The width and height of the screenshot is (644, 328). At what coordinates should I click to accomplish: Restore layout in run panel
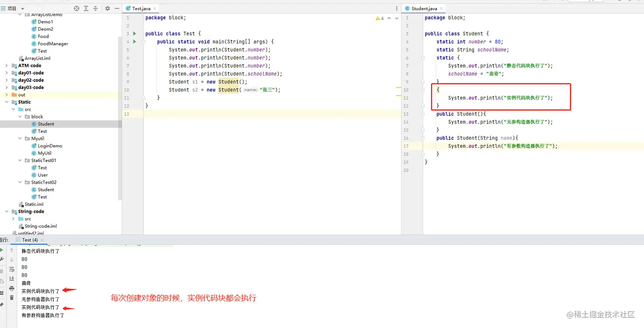click(1, 293)
